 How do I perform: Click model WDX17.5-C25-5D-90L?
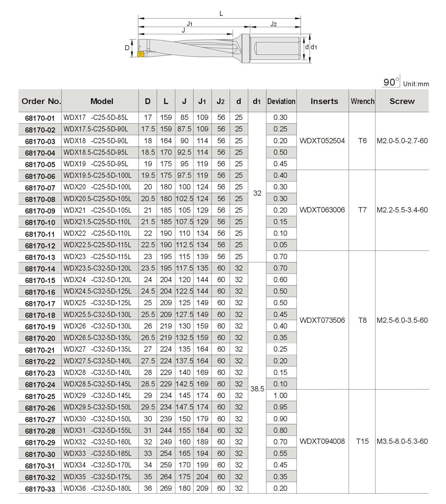[x=96, y=129]
